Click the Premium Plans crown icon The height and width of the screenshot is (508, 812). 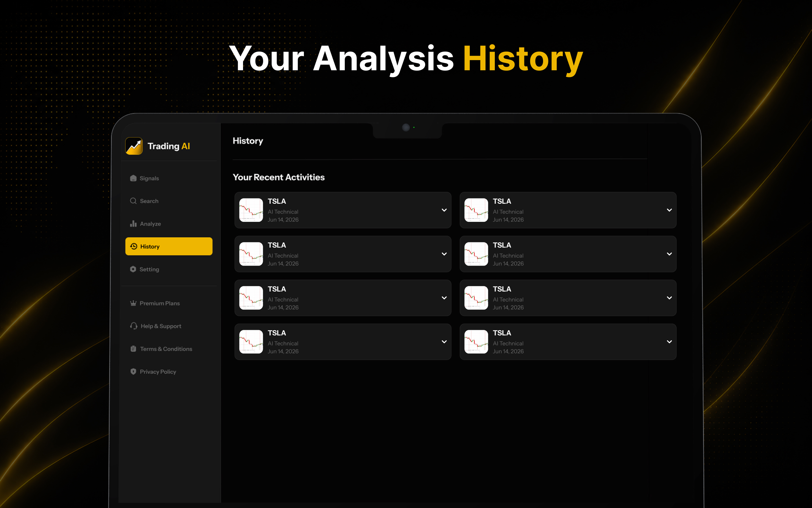coord(133,303)
